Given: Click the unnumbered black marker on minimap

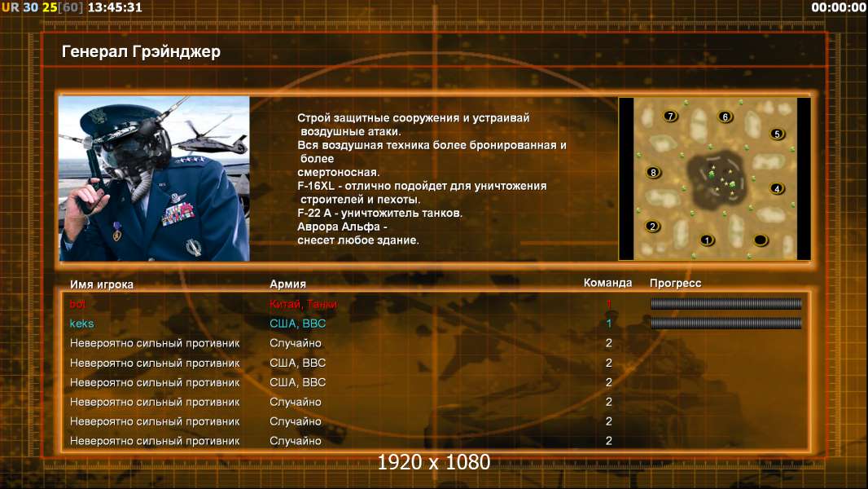Looking at the screenshot, I should point(761,240).
